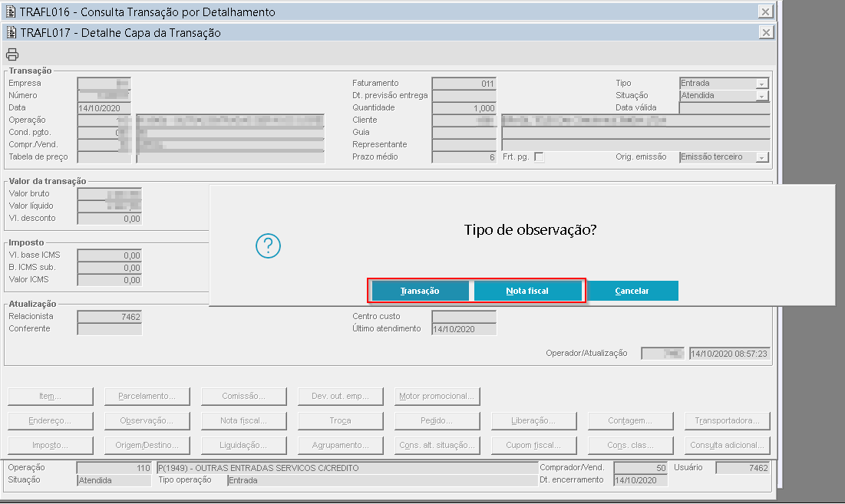This screenshot has width=845, height=504.
Task: Click the Faturamento field showing 011
Action: [464, 84]
